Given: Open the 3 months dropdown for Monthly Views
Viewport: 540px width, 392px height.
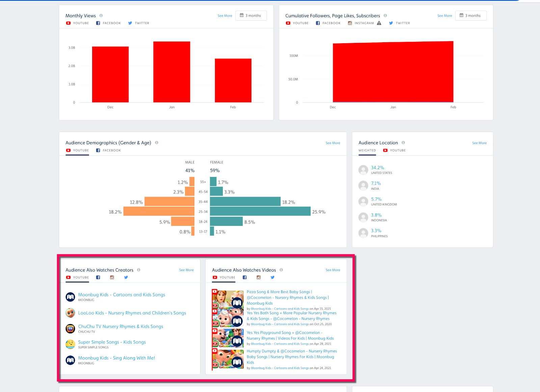Looking at the screenshot, I should point(251,16).
